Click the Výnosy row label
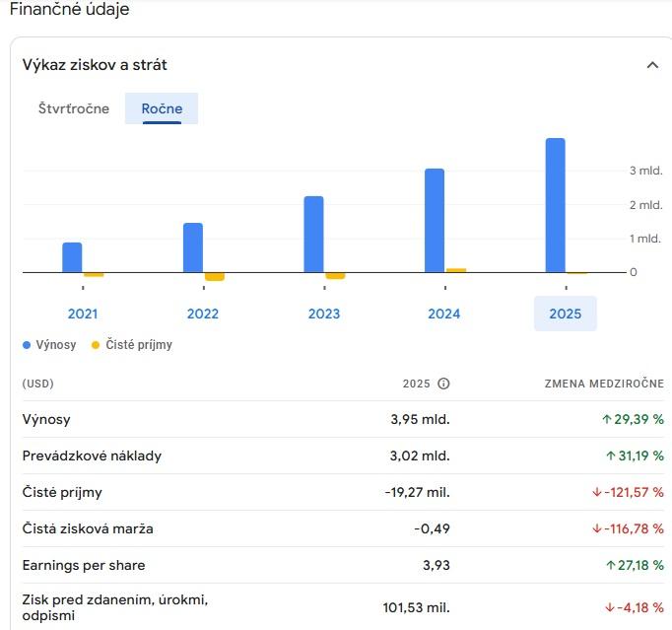 [47, 419]
